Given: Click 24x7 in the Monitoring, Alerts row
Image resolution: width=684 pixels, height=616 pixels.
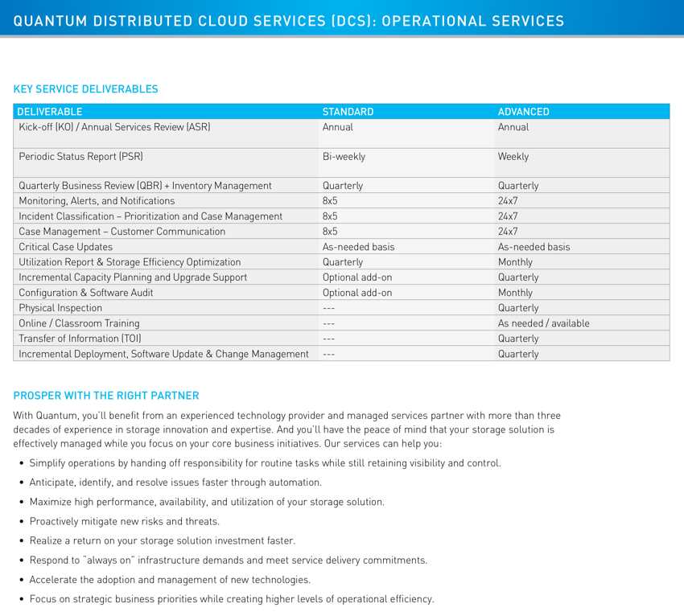Looking at the screenshot, I should (x=508, y=201).
